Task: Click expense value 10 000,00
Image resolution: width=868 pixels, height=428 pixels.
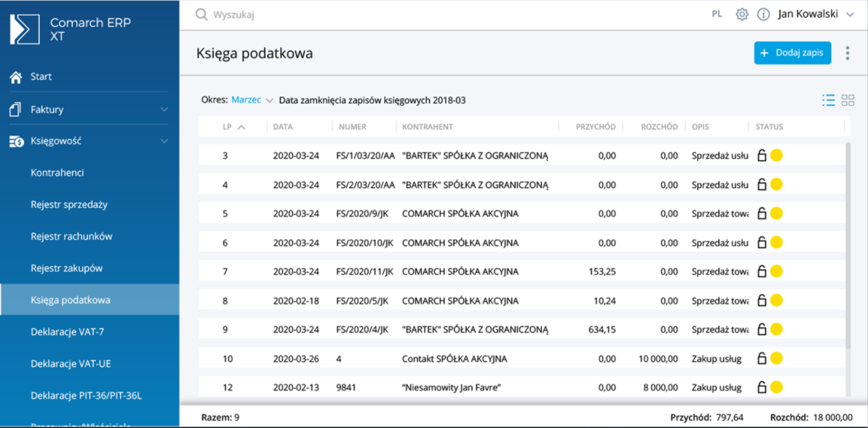Action: tap(658, 359)
